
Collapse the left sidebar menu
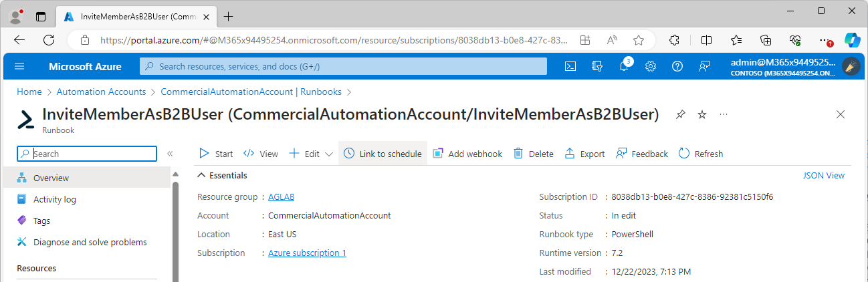pos(170,154)
